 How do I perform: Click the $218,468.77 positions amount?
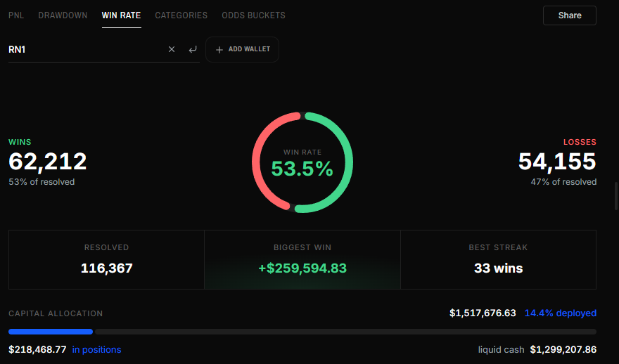tap(37, 350)
